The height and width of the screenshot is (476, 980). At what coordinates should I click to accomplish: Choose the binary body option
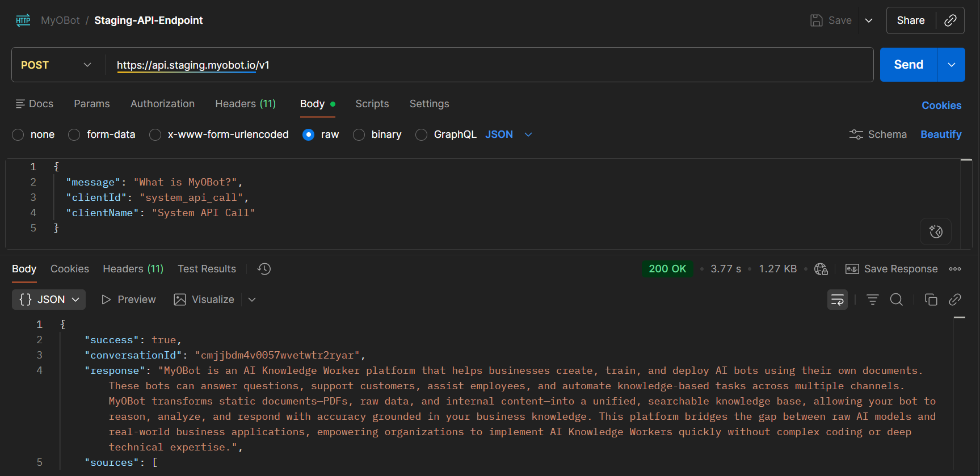[359, 134]
